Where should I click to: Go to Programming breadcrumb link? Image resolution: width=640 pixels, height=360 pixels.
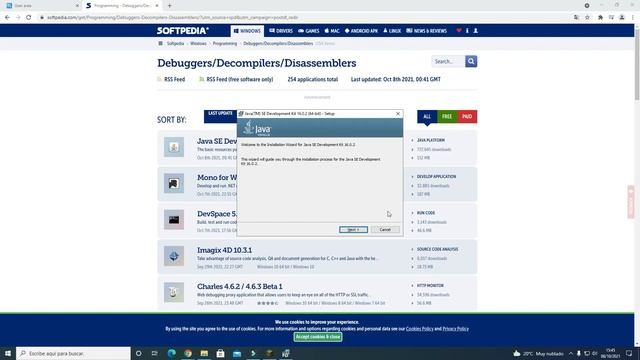pyautogui.click(x=224, y=43)
